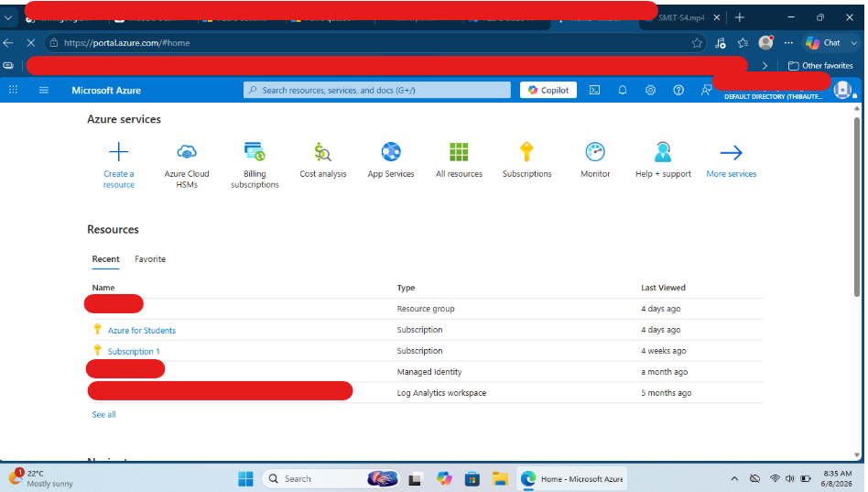Show the portal hamburger menu
Image resolution: width=868 pixels, height=492 pixels.
(x=44, y=90)
